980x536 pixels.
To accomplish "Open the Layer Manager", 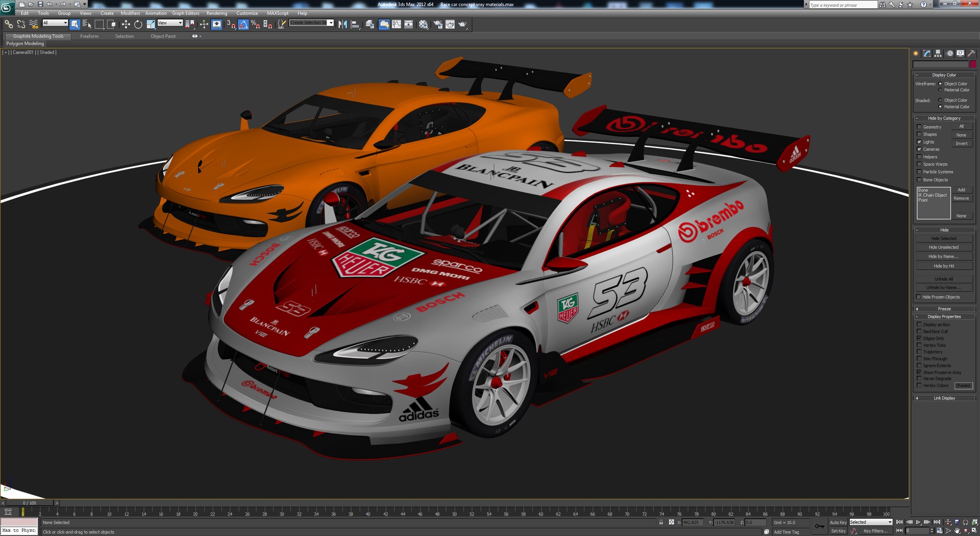I will coord(370,24).
